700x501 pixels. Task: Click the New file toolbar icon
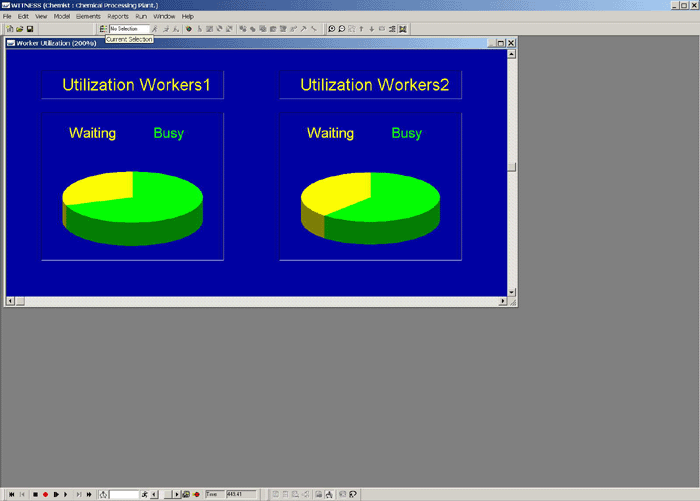point(8,29)
